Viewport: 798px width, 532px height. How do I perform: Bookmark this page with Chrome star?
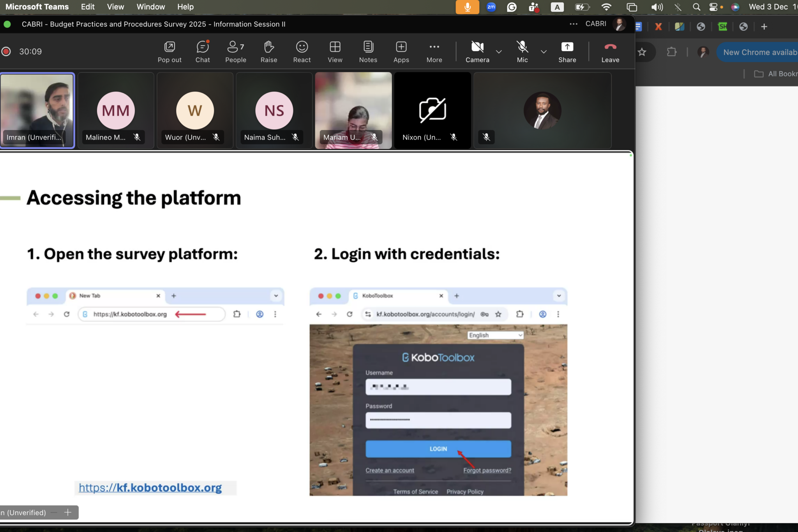(642, 52)
